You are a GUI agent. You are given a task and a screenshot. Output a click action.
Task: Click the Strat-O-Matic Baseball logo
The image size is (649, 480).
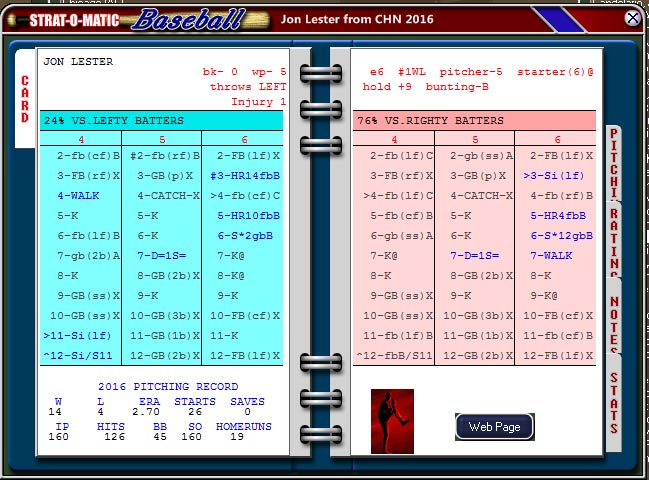click(137, 19)
